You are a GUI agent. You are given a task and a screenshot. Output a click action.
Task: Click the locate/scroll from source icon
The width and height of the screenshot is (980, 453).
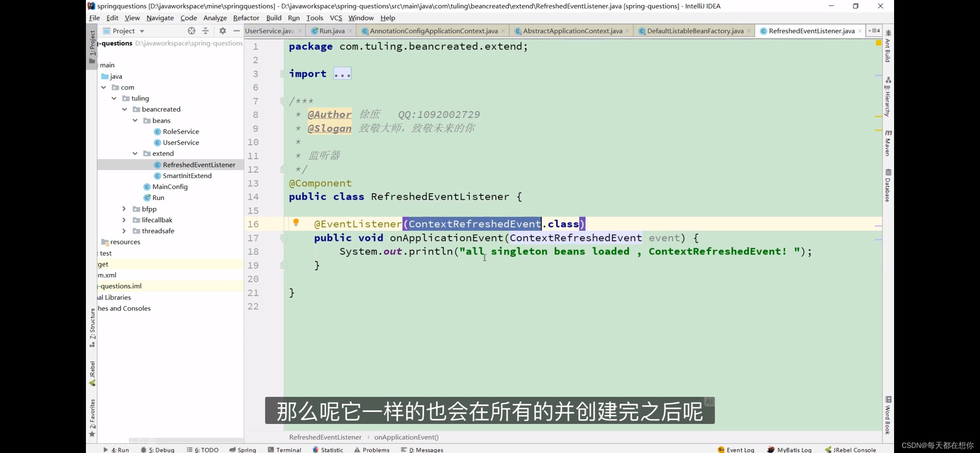(x=191, y=31)
